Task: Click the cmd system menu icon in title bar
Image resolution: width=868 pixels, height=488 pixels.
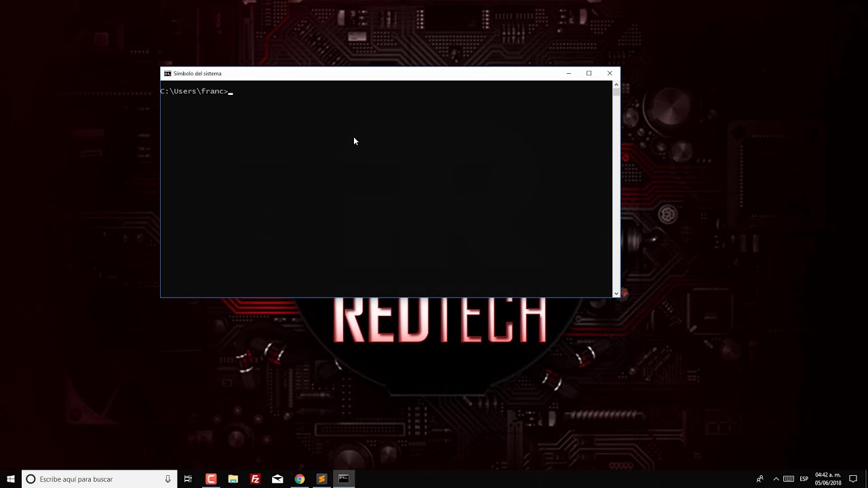Action: [167, 73]
